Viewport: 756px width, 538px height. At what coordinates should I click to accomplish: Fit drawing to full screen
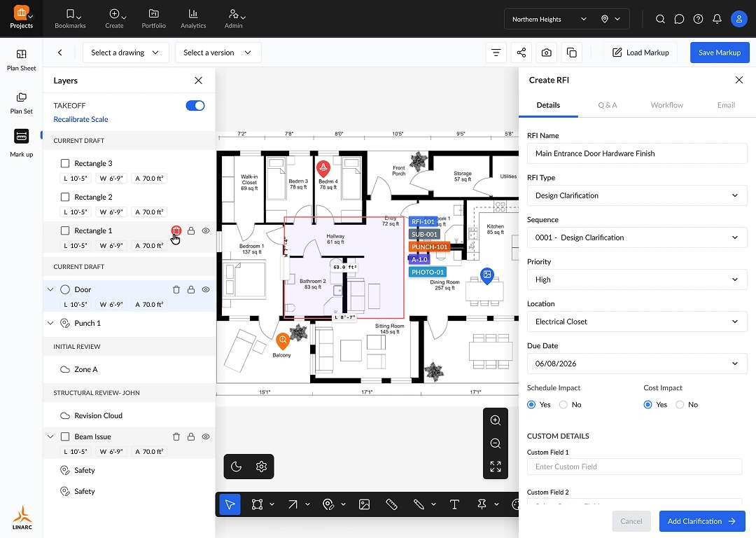tap(495, 467)
